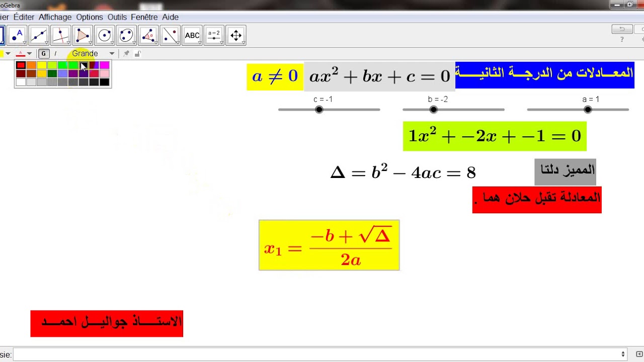
Task: Toggle italic I text style
Action: (x=55, y=53)
